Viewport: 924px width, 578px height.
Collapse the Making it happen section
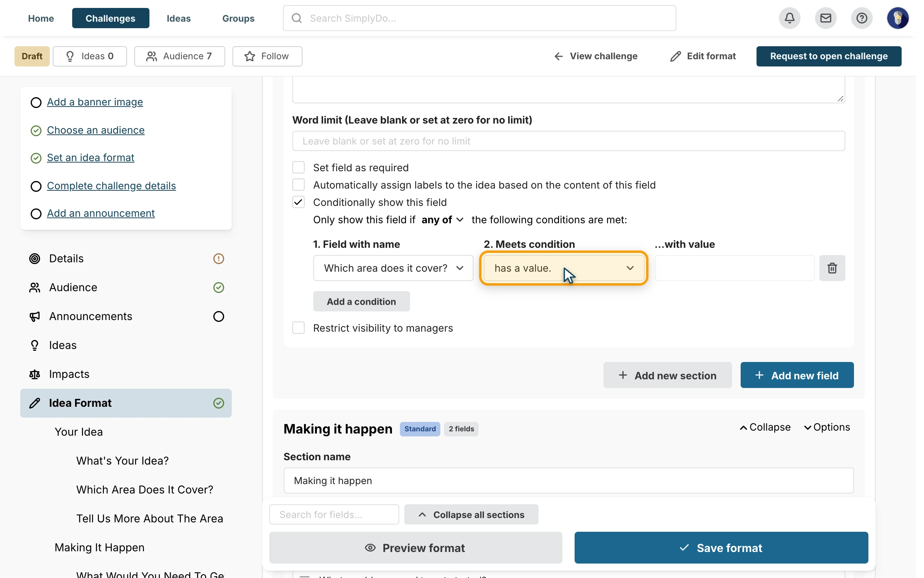tap(765, 427)
